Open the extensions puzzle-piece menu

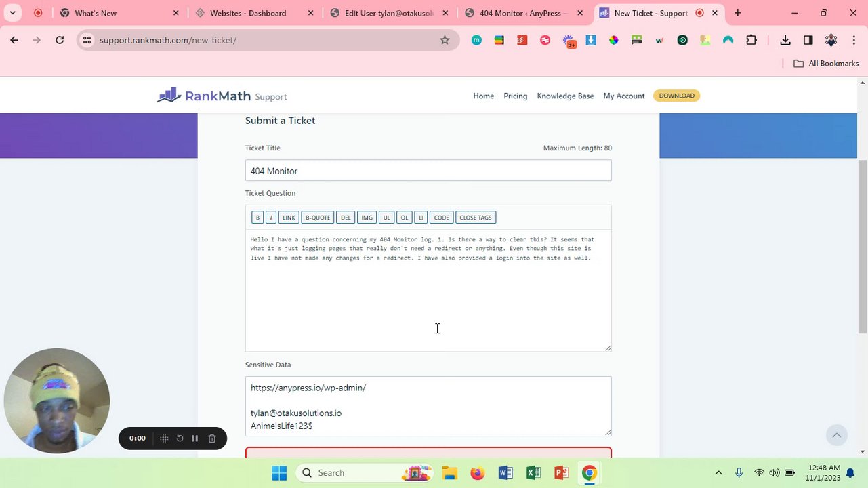[751, 40]
